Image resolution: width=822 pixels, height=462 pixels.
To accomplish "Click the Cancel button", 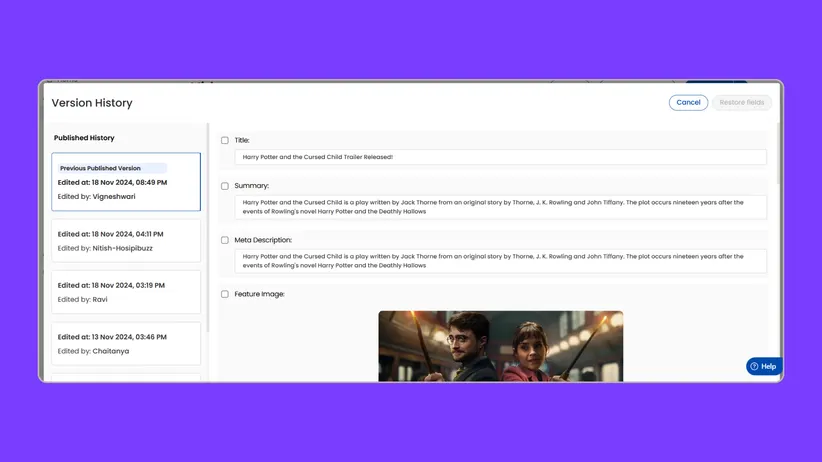I will point(688,102).
